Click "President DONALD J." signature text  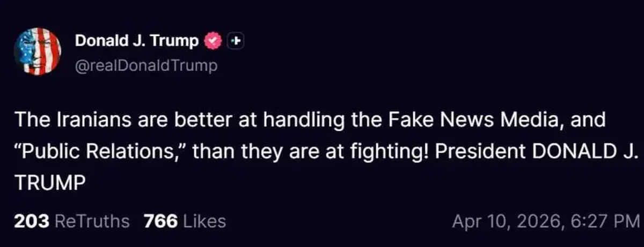[536, 152]
